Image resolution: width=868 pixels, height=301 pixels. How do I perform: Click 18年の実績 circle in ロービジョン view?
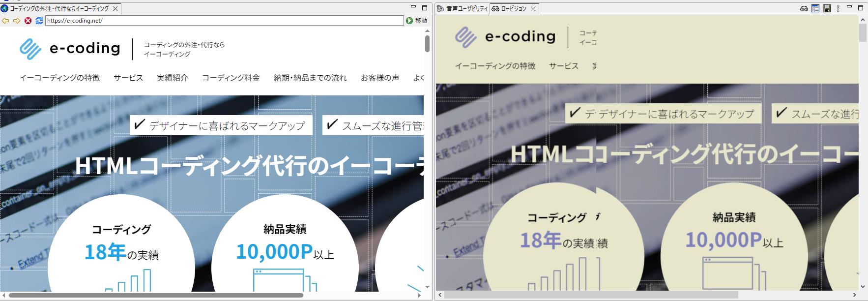(564, 236)
